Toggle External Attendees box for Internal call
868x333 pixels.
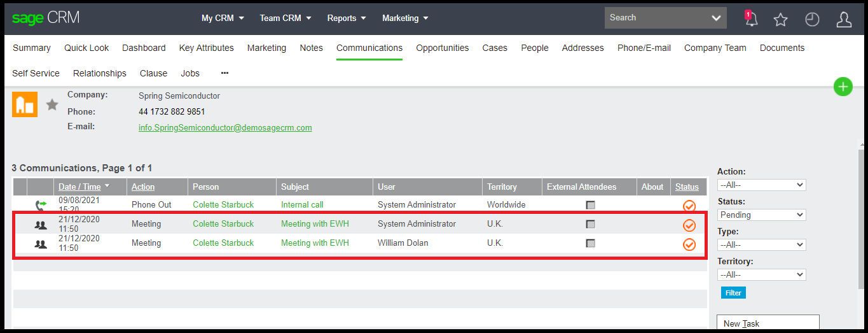[590, 205]
